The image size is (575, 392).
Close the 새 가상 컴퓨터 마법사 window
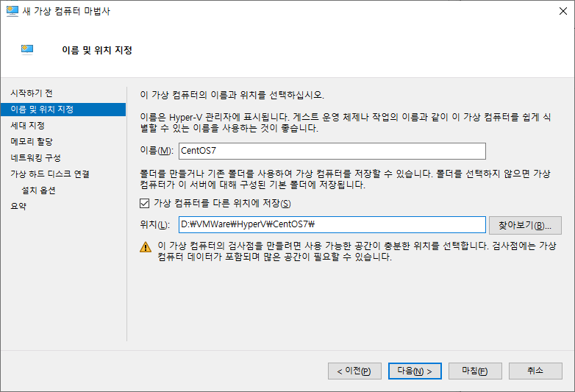click(x=563, y=11)
